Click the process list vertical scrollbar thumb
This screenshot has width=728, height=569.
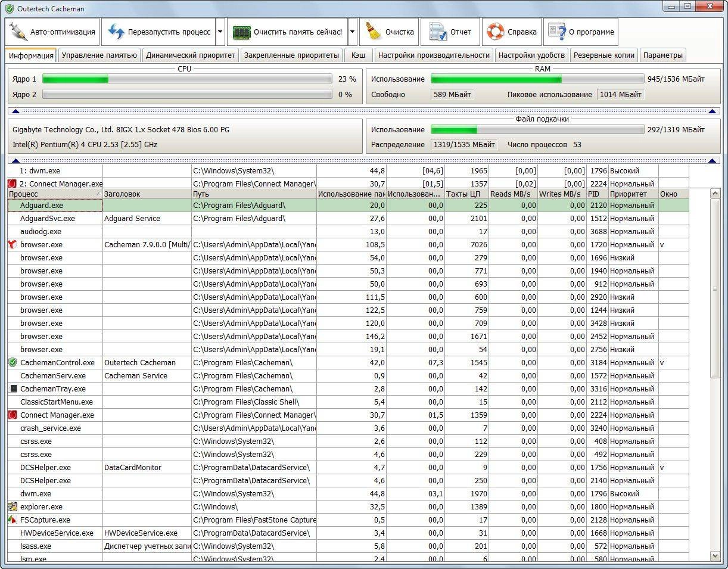click(x=715, y=288)
